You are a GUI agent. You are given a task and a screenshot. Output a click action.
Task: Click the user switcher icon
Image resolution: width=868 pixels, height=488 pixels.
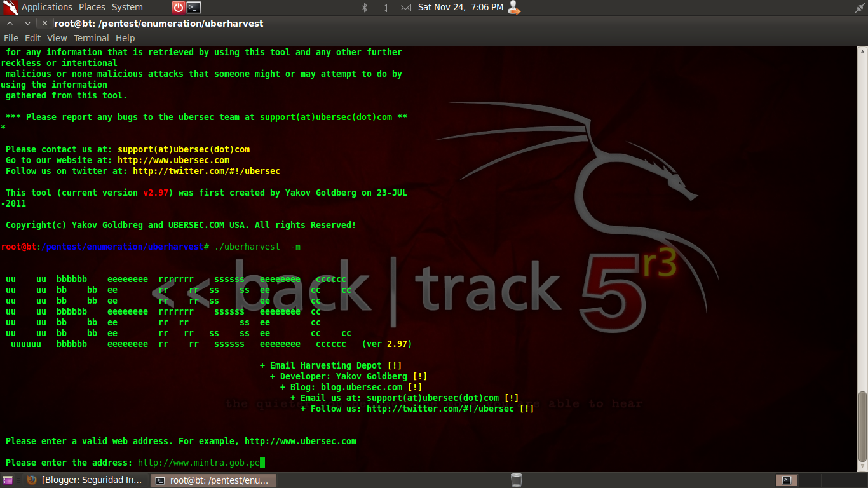(x=513, y=8)
